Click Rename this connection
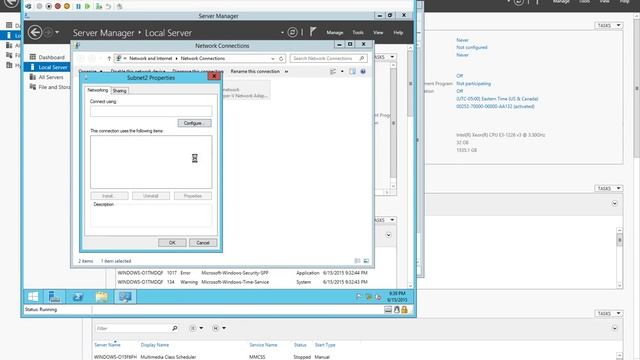This screenshot has width=640, height=360. [255, 71]
